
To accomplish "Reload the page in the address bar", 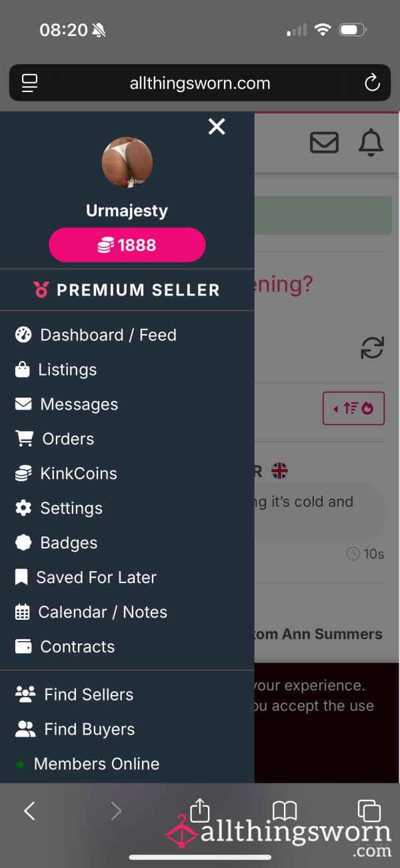I will click(x=372, y=83).
